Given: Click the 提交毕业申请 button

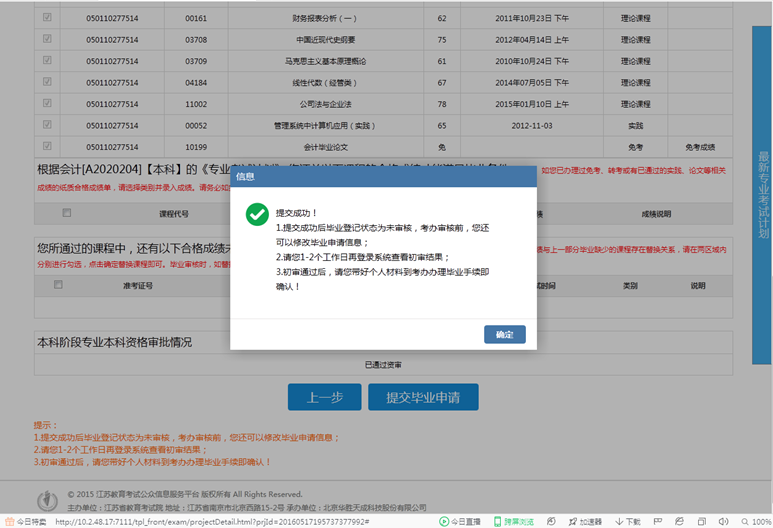Looking at the screenshot, I should point(422,397).
